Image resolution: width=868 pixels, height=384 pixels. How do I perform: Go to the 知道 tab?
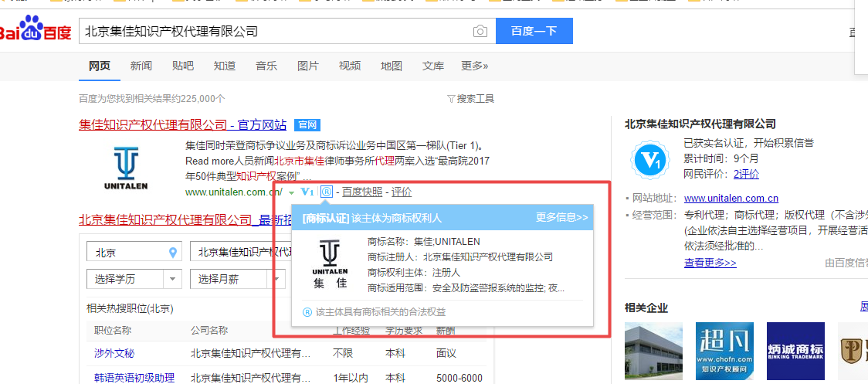click(225, 66)
